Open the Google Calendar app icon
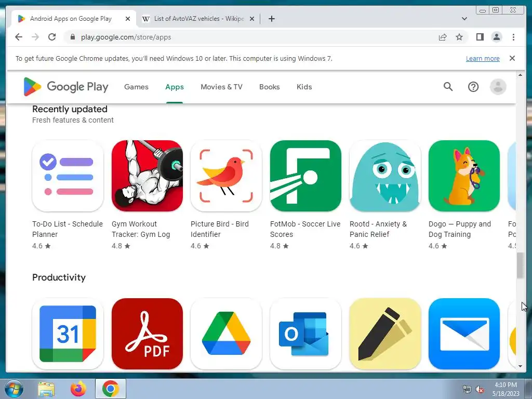Image resolution: width=532 pixels, height=399 pixels. pos(68,334)
